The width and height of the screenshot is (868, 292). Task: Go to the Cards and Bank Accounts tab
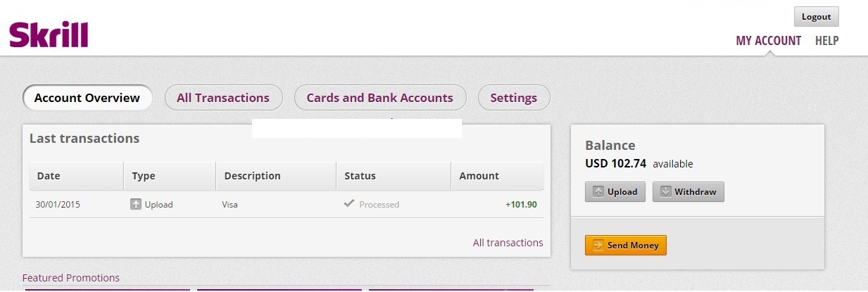click(x=379, y=98)
